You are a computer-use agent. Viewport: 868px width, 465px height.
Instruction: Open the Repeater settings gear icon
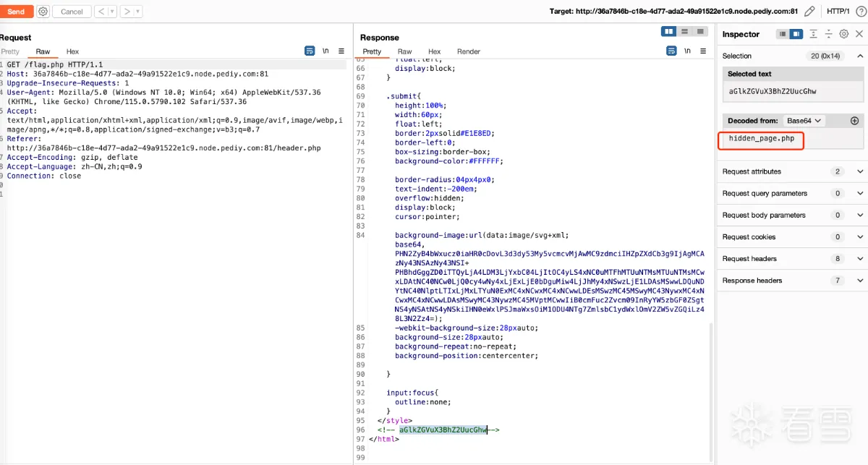pyautogui.click(x=43, y=12)
